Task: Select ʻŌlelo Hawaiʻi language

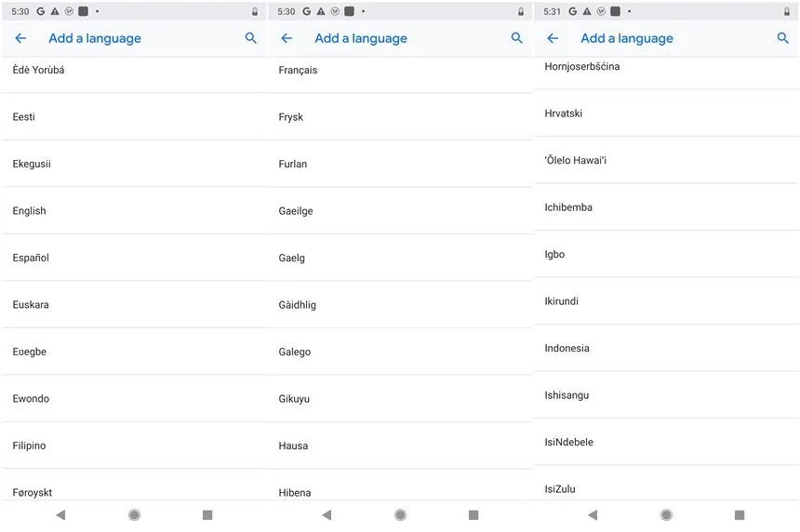Action: (666, 160)
